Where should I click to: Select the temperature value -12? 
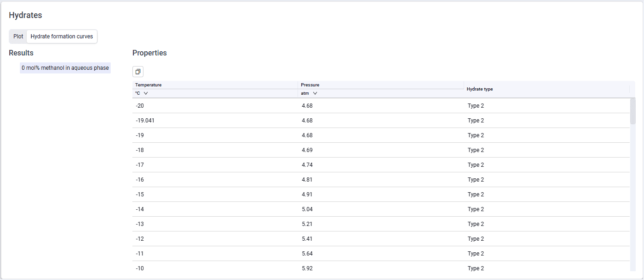(215, 239)
